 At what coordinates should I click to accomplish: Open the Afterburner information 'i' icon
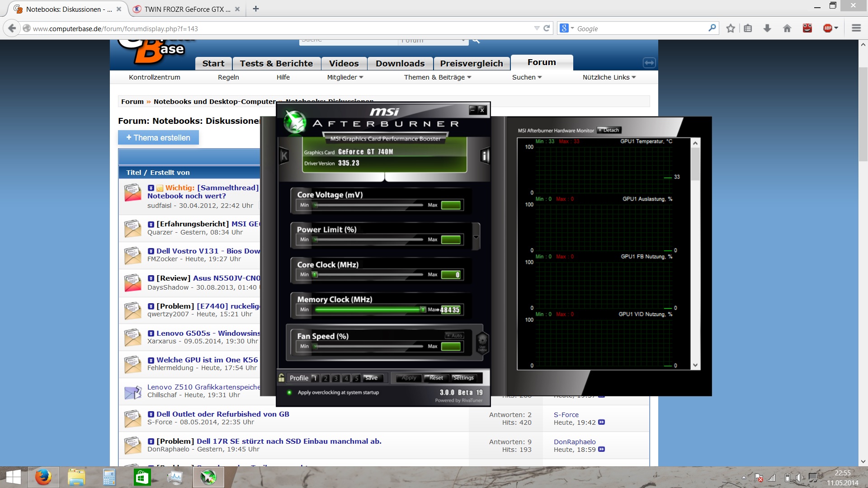[x=485, y=156]
